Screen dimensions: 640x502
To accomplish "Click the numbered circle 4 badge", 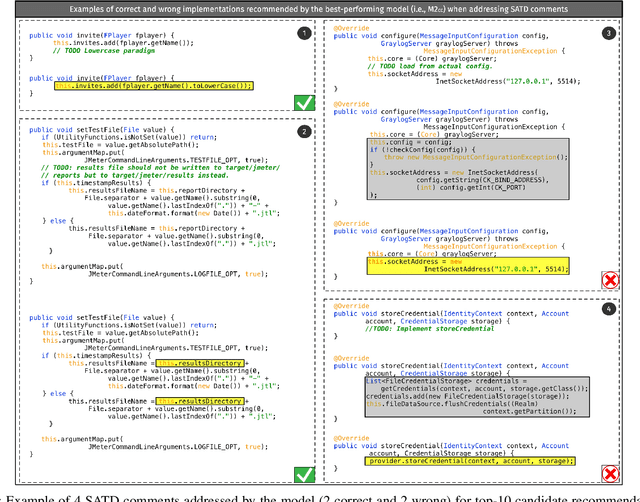I will [x=609, y=310].
